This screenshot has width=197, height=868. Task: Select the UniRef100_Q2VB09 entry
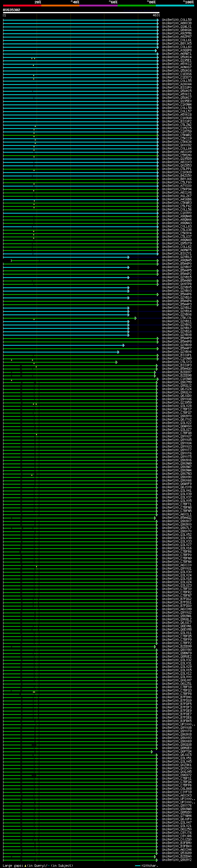coord(176,345)
